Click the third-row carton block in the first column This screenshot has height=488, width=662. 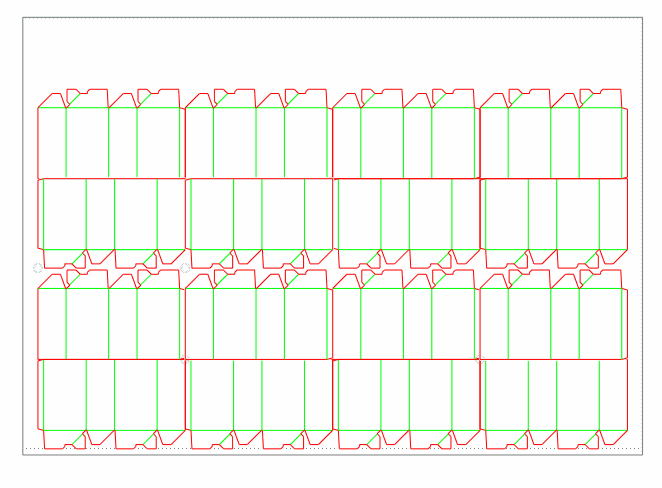110,323
